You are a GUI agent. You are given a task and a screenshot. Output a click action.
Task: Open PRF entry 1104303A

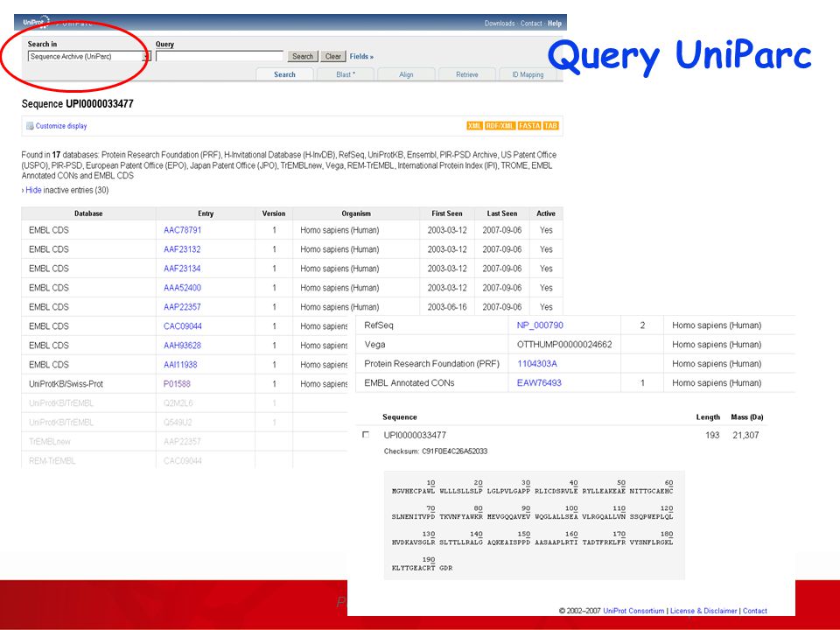pyautogui.click(x=536, y=364)
